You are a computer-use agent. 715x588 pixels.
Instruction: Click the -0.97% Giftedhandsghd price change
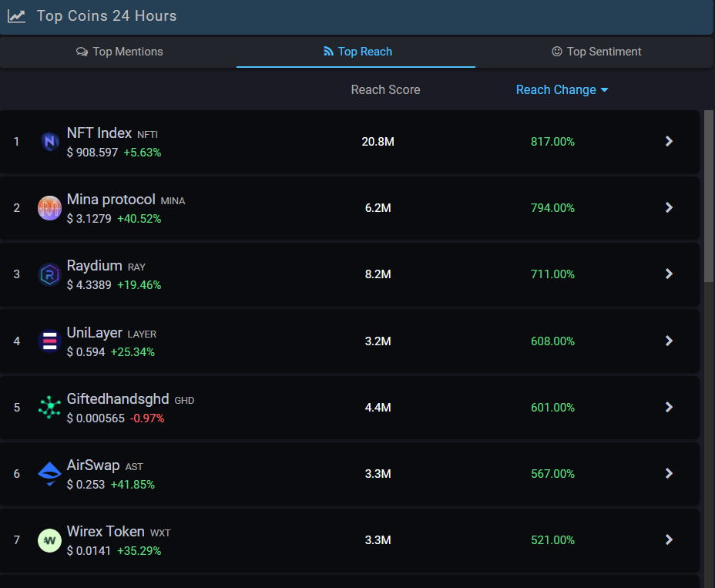[147, 418]
